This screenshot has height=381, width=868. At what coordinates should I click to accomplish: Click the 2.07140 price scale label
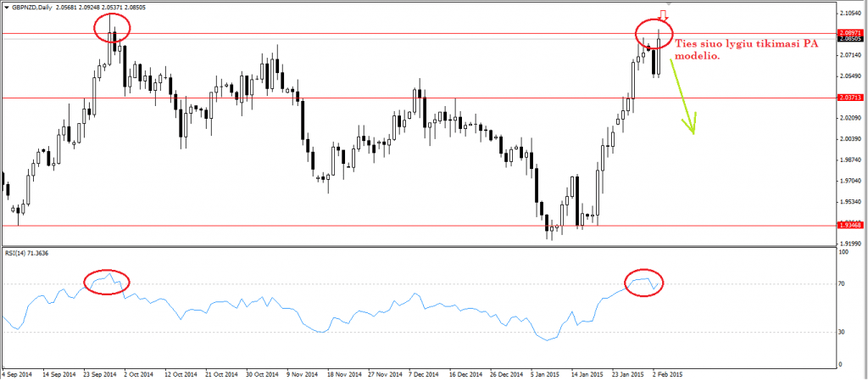(x=850, y=55)
